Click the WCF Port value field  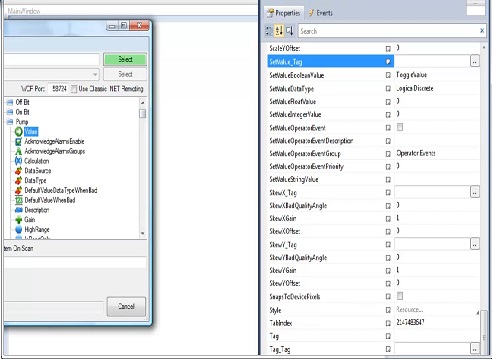[59, 89]
